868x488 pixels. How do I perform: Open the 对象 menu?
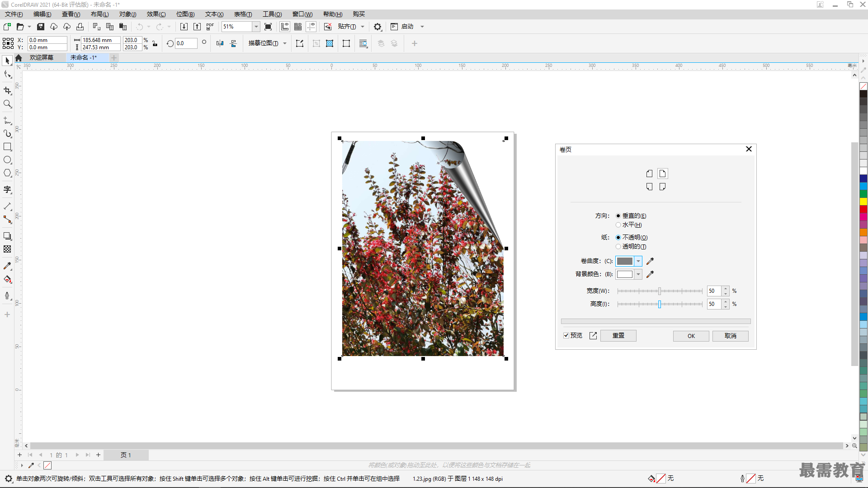point(127,14)
